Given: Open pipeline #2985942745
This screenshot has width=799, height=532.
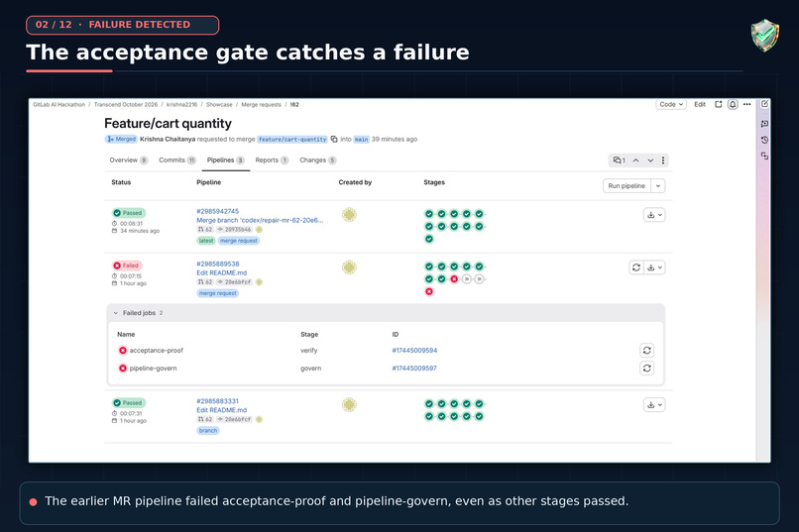Looking at the screenshot, I should coord(217,211).
